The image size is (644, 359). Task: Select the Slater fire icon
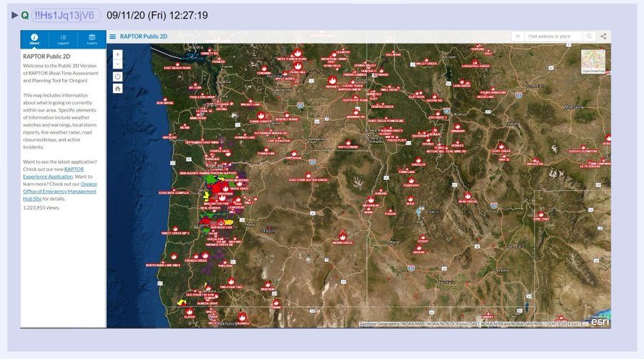[x=190, y=312]
